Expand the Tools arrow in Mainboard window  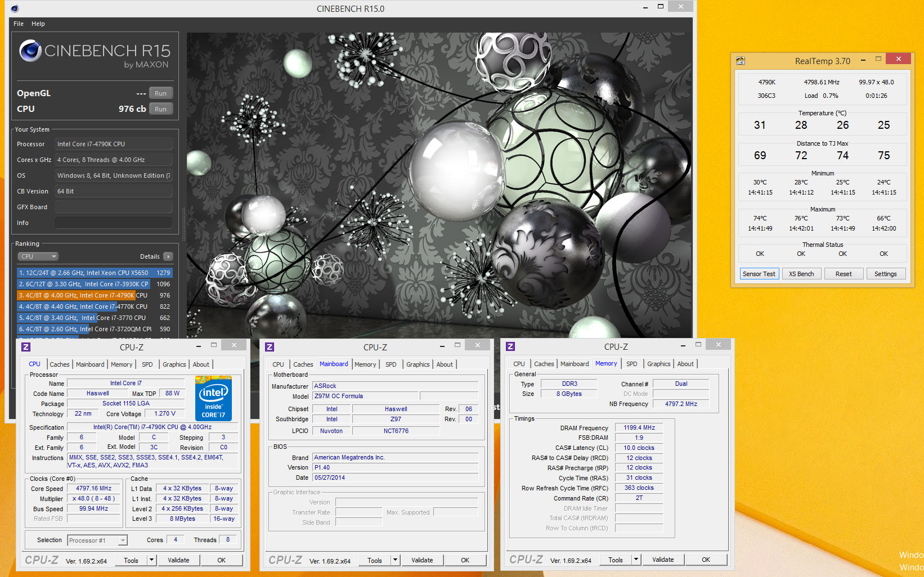pos(395,560)
